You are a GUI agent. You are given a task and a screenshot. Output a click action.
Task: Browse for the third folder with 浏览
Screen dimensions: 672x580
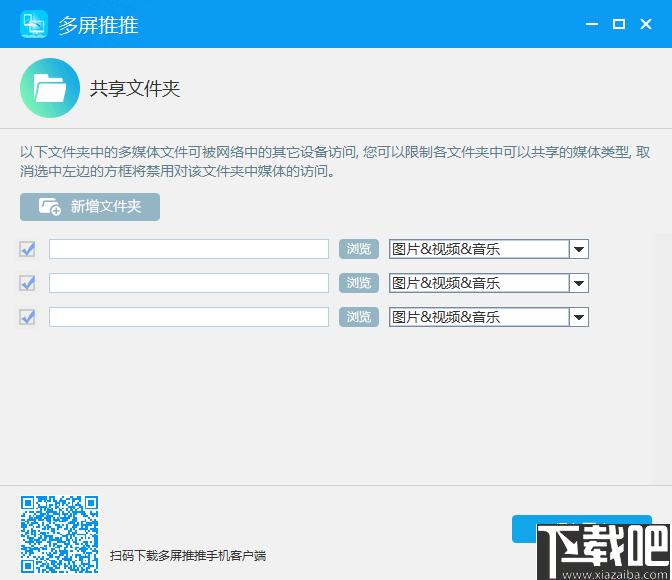359,317
